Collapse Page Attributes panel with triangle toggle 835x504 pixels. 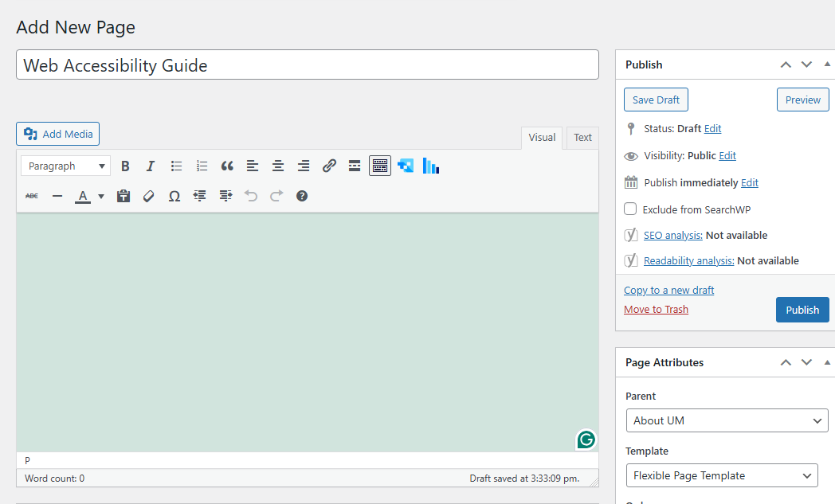[827, 362]
